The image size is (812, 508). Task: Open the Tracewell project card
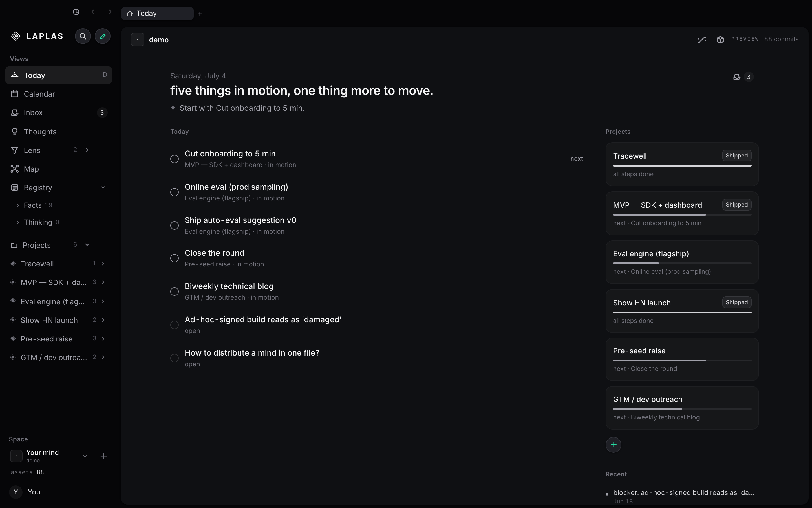click(682, 164)
